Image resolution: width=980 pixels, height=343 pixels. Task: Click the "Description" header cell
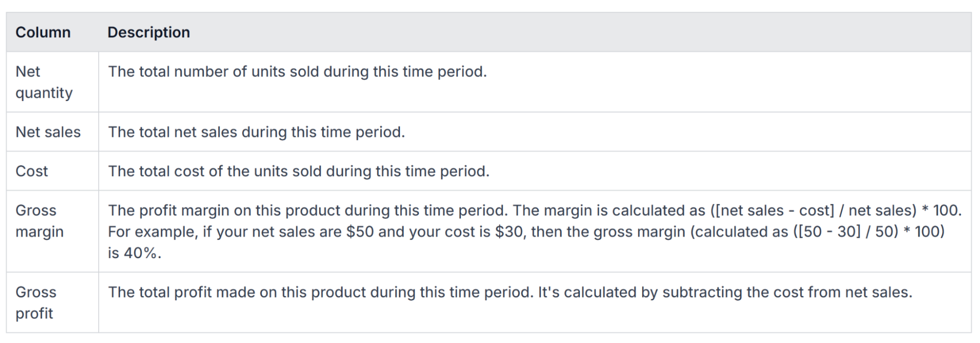coord(149,32)
